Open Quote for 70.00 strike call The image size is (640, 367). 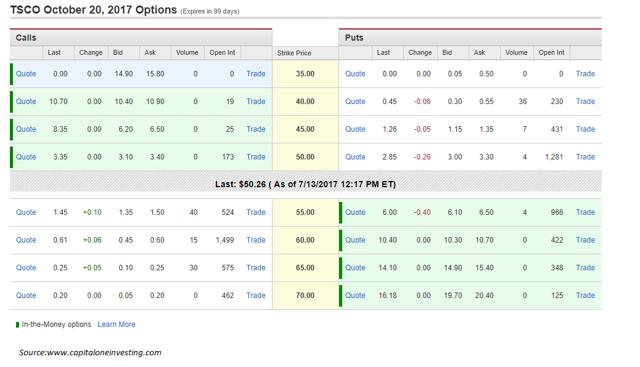tap(26, 295)
